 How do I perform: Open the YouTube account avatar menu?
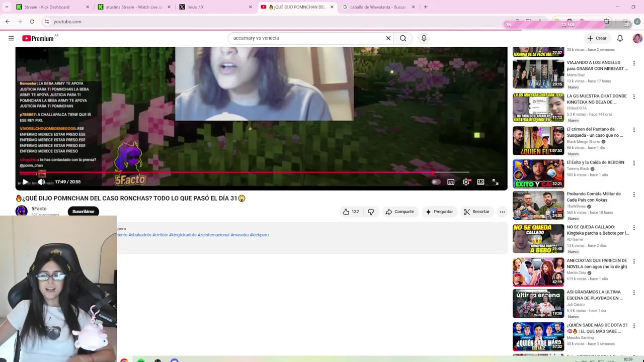tap(637, 38)
